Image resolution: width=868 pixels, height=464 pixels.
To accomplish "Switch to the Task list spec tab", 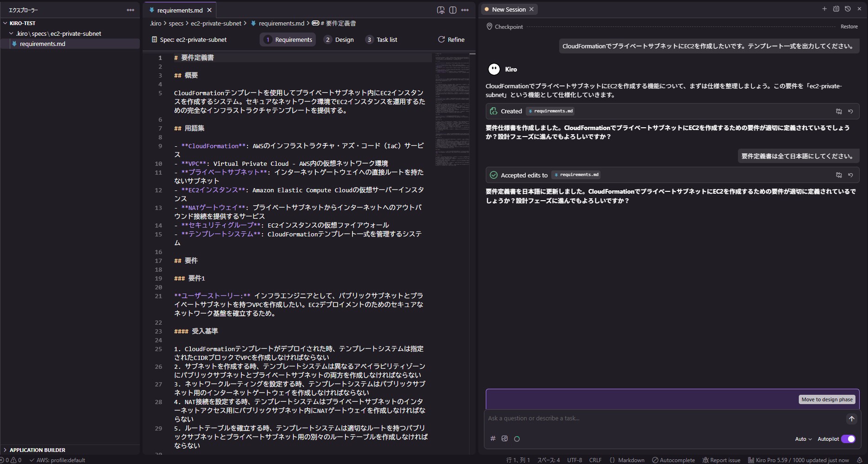I will pyautogui.click(x=381, y=40).
